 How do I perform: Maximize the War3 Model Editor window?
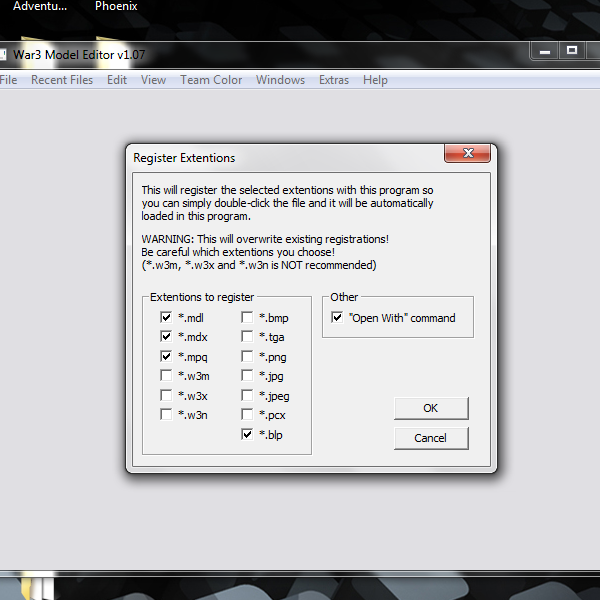coord(572,51)
